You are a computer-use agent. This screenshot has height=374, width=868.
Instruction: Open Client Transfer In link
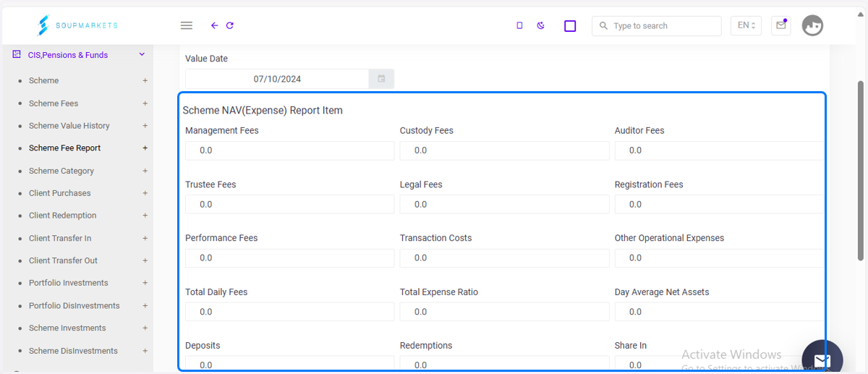coord(60,238)
